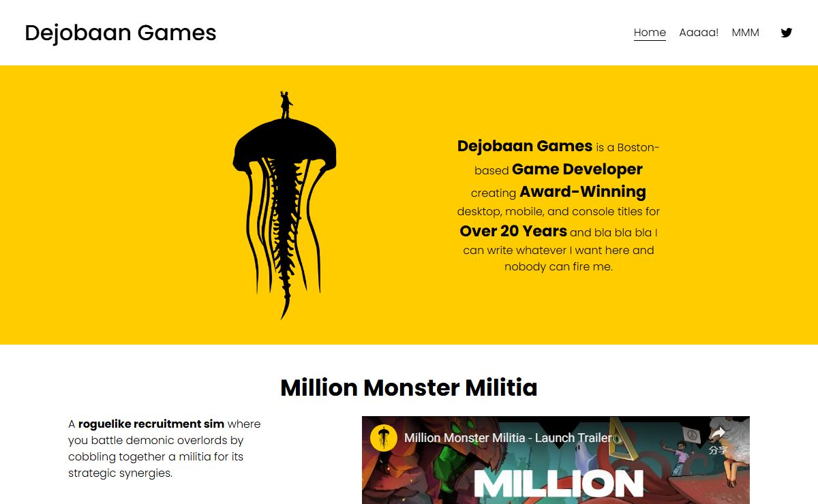Open the MMM nav page

pyautogui.click(x=745, y=33)
